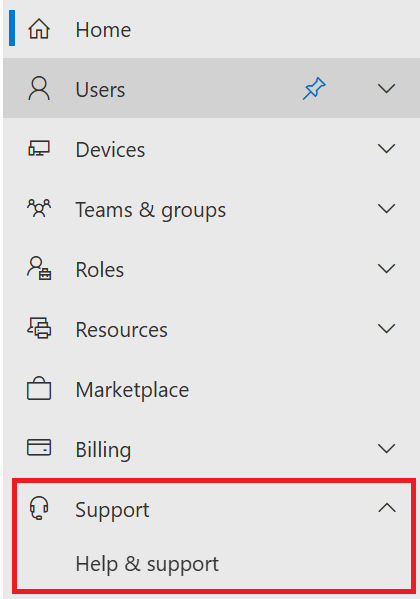
Task: Expand the Devices section chevron
Action: click(x=386, y=149)
